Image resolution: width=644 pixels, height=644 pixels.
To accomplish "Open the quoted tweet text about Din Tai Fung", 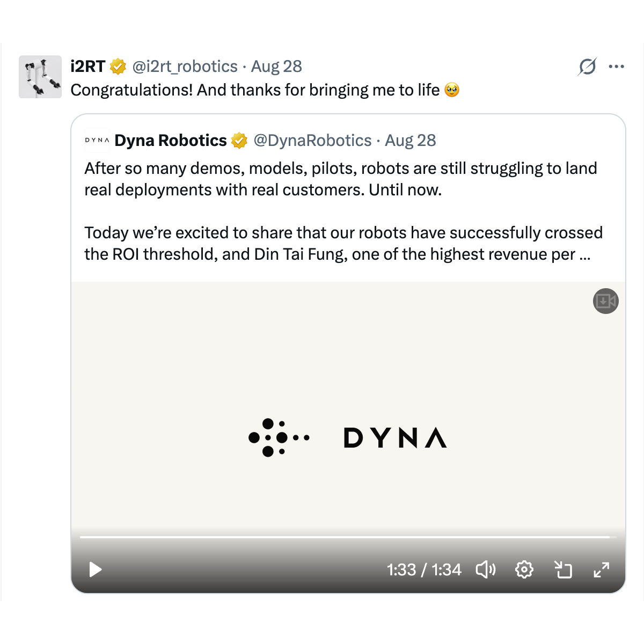I will point(343,211).
